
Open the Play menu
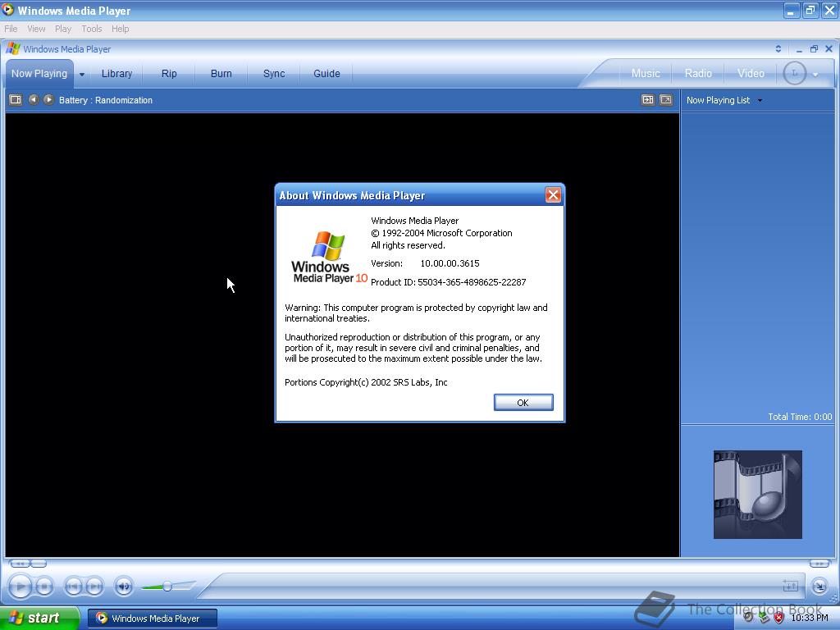pyautogui.click(x=62, y=29)
